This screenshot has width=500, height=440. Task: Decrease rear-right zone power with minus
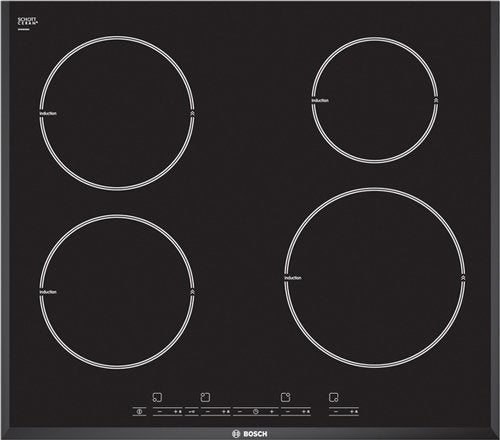[288, 412]
